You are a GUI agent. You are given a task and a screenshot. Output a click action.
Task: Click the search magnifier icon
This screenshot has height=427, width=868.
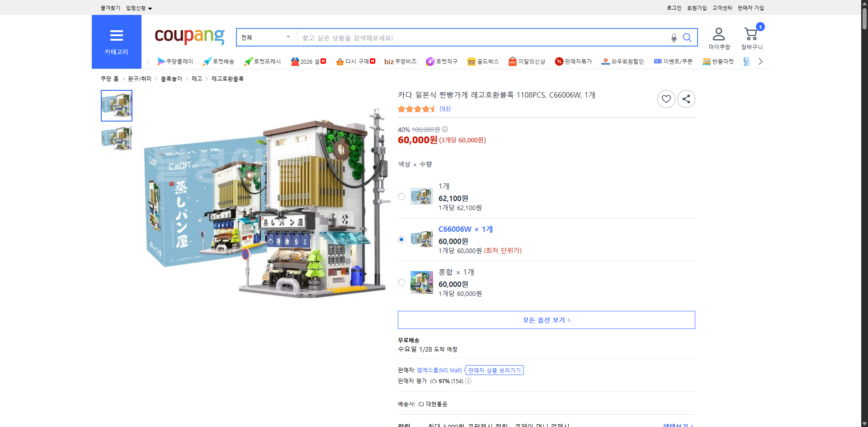coord(687,38)
